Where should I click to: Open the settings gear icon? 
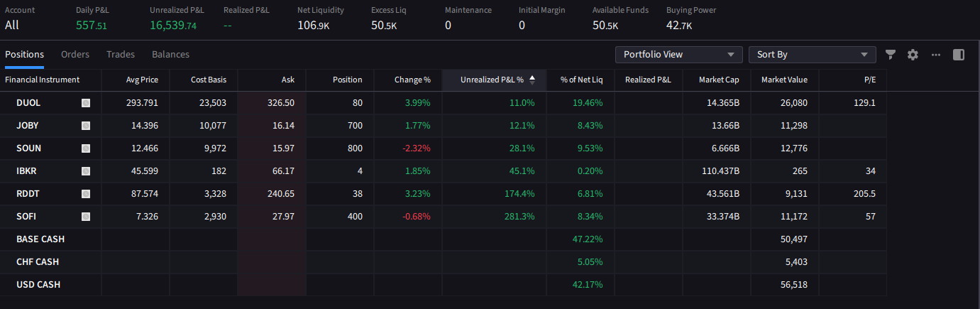(x=913, y=55)
